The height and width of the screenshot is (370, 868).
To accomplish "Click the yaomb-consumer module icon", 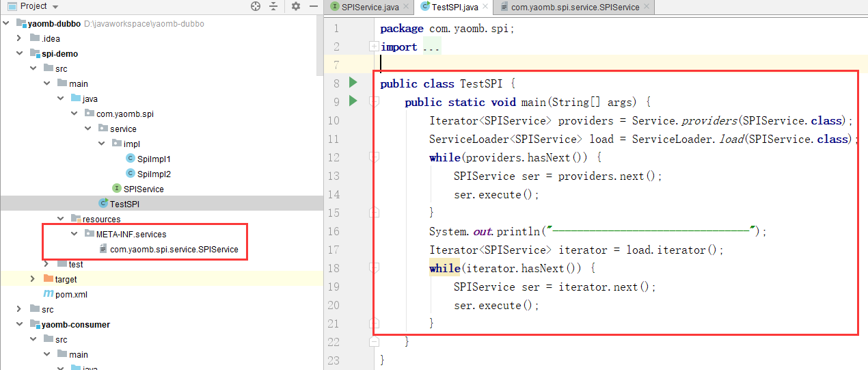I will tap(35, 324).
